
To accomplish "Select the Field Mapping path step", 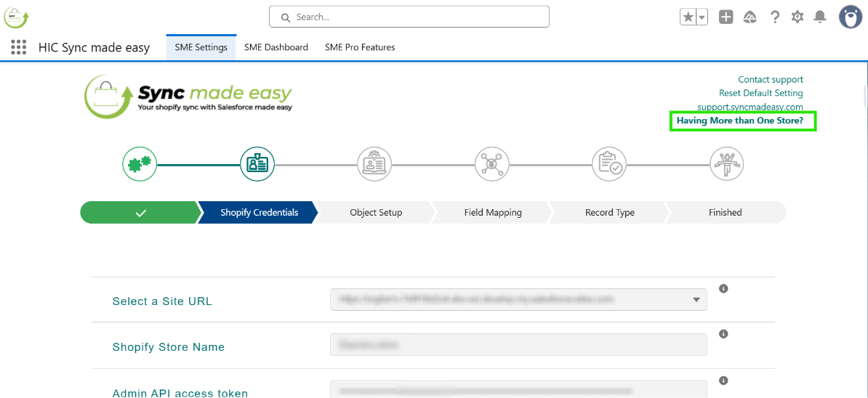I will [493, 213].
